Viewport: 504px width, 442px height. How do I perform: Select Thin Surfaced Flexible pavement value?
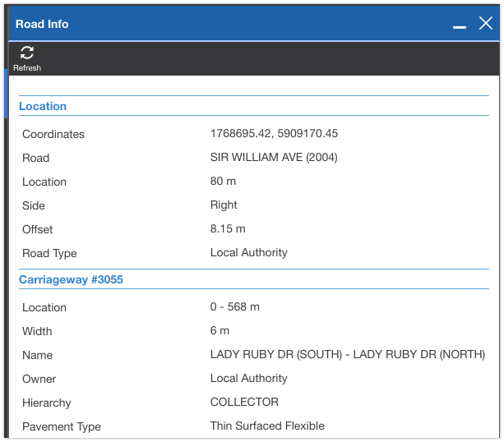[267, 426]
